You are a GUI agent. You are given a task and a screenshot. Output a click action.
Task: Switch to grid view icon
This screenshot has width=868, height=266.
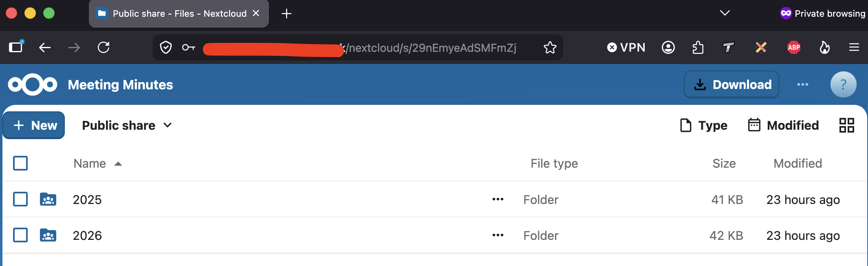coord(846,125)
